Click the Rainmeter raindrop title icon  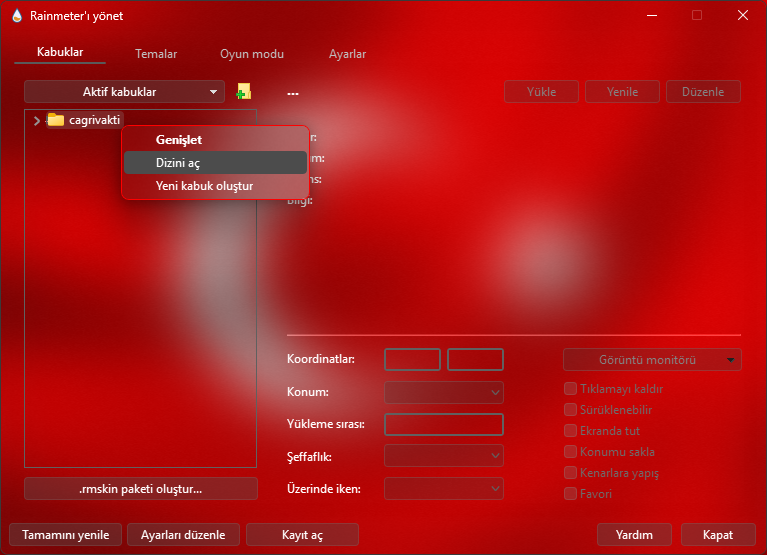(16, 16)
